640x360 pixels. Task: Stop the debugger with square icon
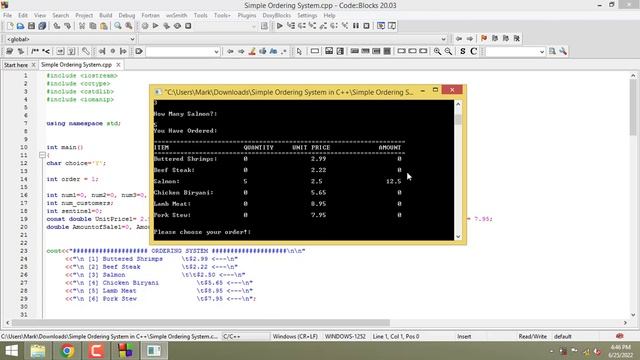coord(367,26)
